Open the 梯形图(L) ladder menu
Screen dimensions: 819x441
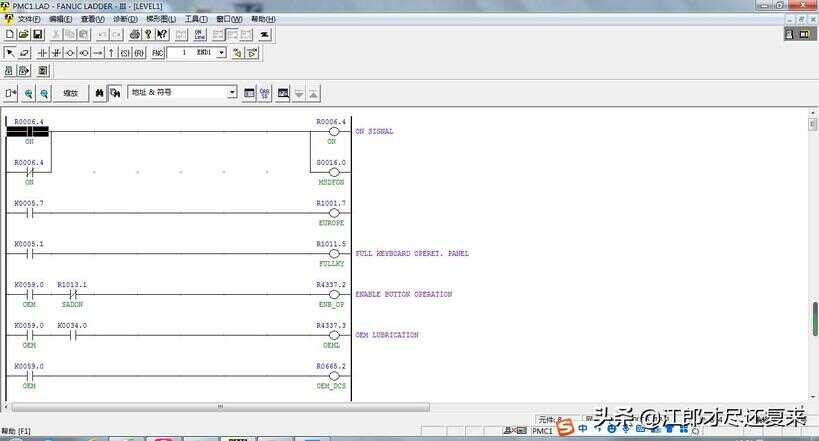coord(160,19)
